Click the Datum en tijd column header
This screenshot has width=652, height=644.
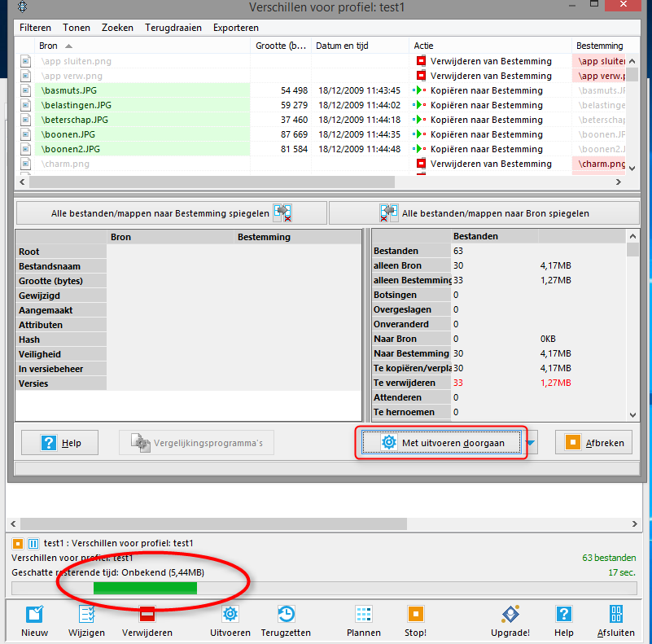[x=360, y=46]
